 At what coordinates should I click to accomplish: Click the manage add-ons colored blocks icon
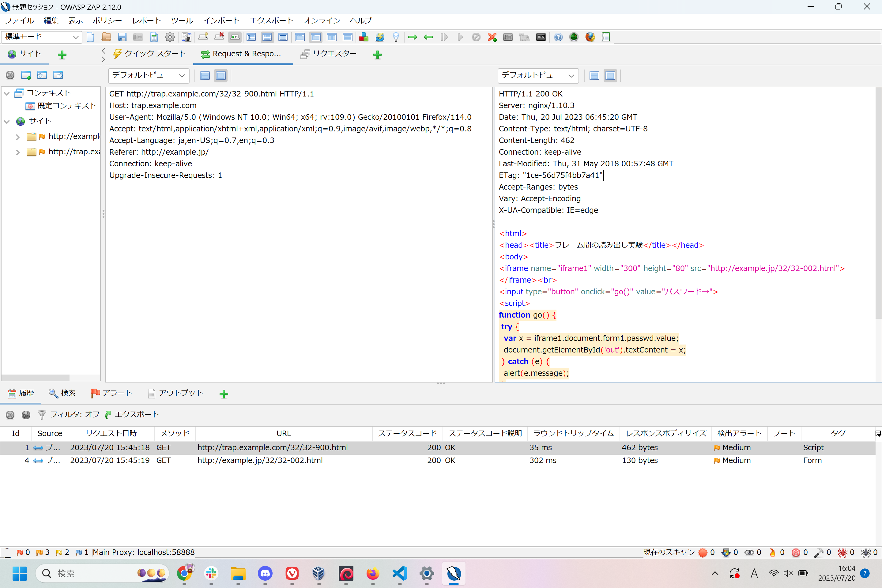(364, 37)
